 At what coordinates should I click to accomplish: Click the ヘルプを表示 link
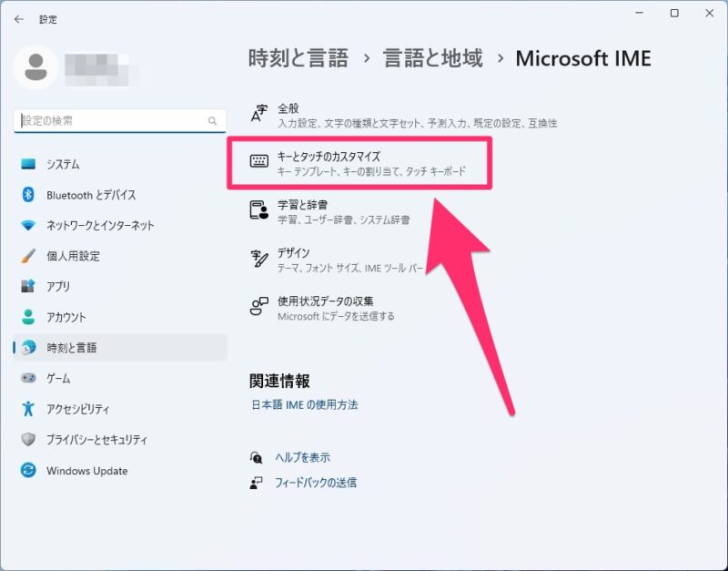tap(303, 458)
